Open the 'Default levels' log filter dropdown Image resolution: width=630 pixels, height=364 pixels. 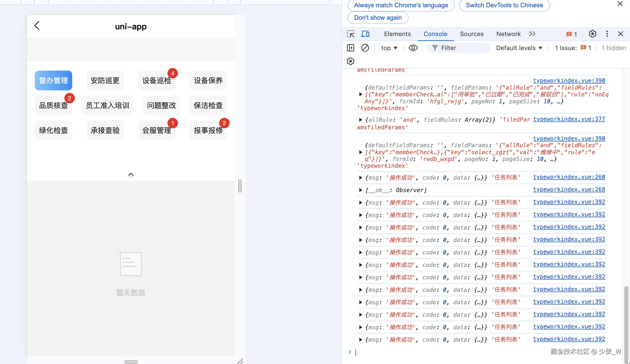click(519, 48)
